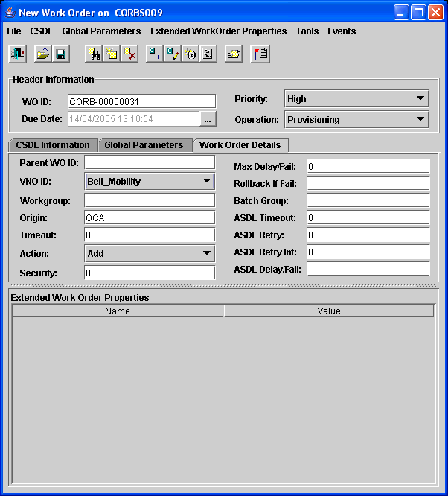Click the open folder toolbar icon
Screen dimensions: 448x496
[x=43, y=54]
